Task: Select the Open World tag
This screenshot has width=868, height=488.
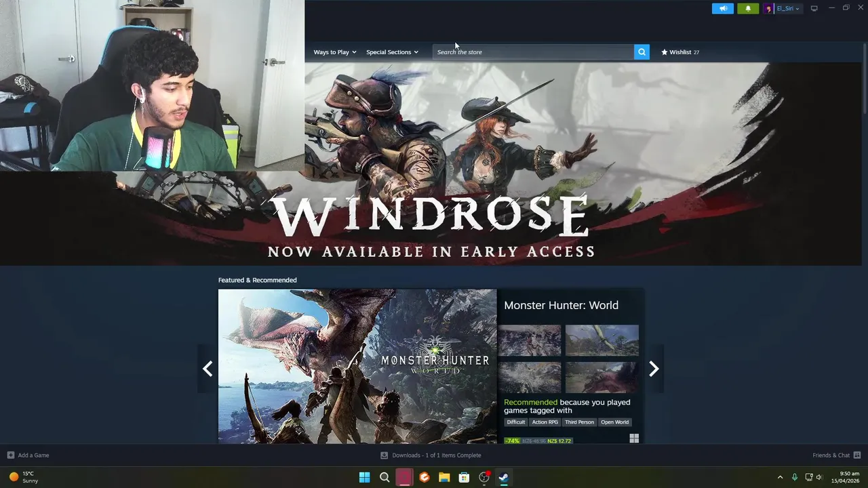Action: point(614,422)
